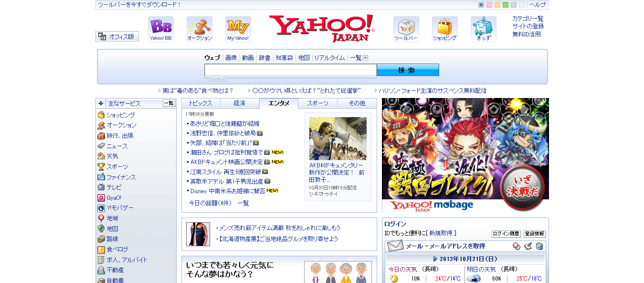The height and width of the screenshot is (283, 644).
Task: Select 画像 search category
Action: pyautogui.click(x=231, y=58)
